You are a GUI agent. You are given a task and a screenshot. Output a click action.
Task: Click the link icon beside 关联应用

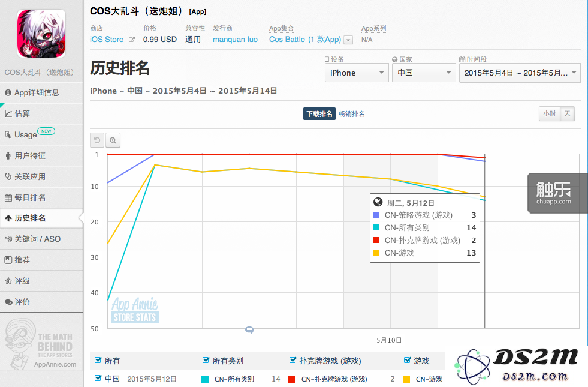pos(8,176)
